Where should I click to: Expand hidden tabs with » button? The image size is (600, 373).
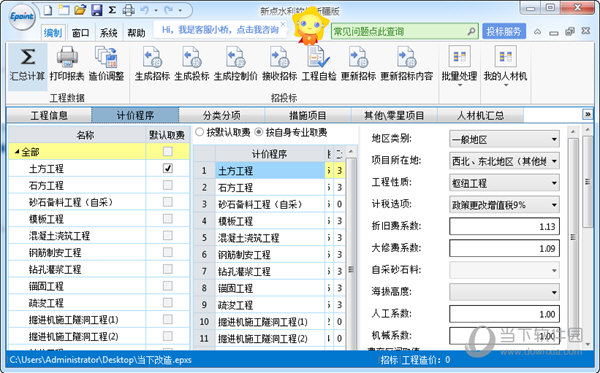(587, 114)
